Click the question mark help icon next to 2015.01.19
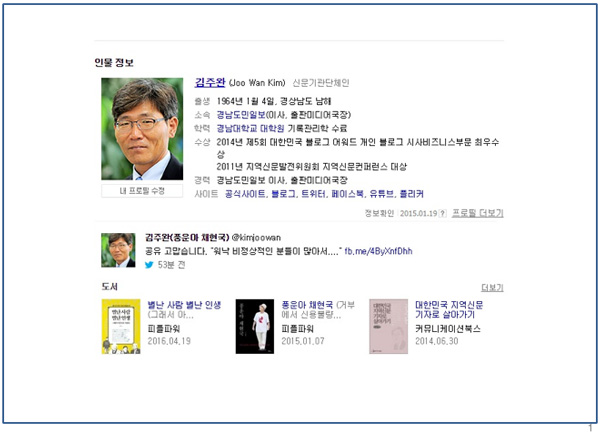This screenshot has width=600, height=437. (x=443, y=214)
